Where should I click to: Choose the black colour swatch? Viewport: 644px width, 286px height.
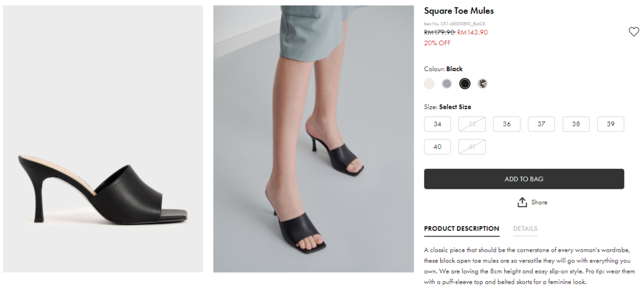[465, 84]
